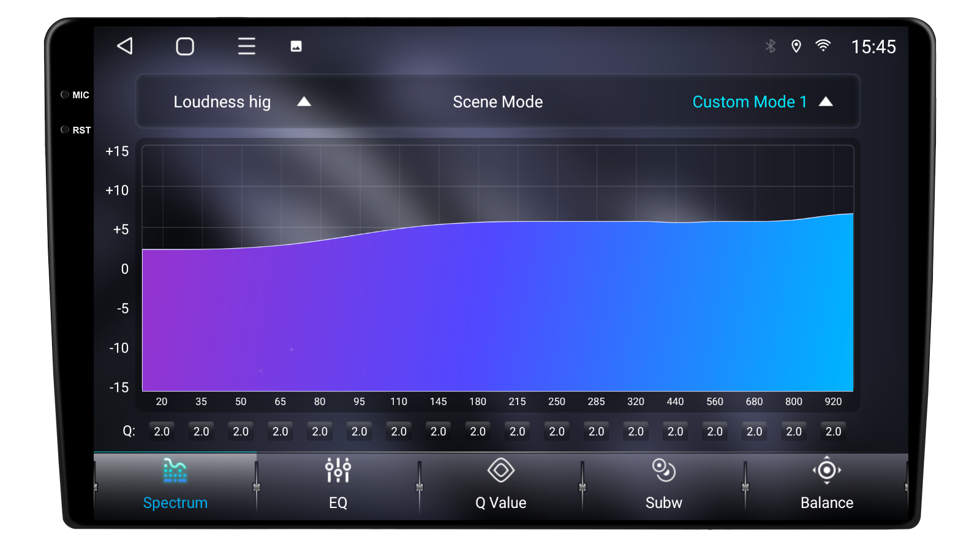Select the EQ sliders icon
Screen dimensions: 980x557
pyautogui.click(x=338, y=470)
